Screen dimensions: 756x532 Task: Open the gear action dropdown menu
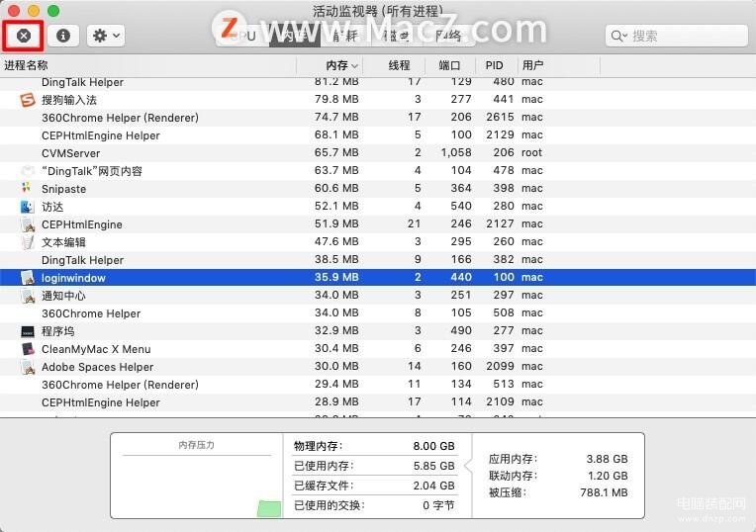[x=105, y=36]
